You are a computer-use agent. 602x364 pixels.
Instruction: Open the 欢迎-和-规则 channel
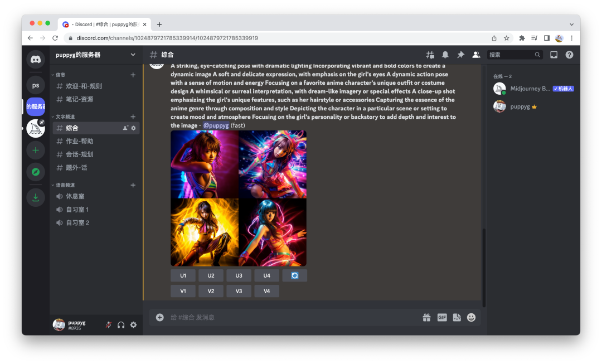coord(84,86)
